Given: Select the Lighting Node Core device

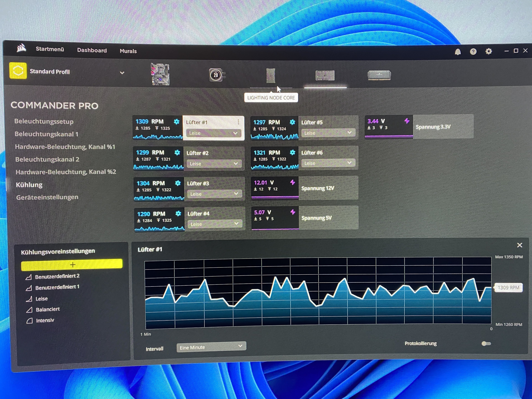Looking at the screenshot, I should 271,76.
